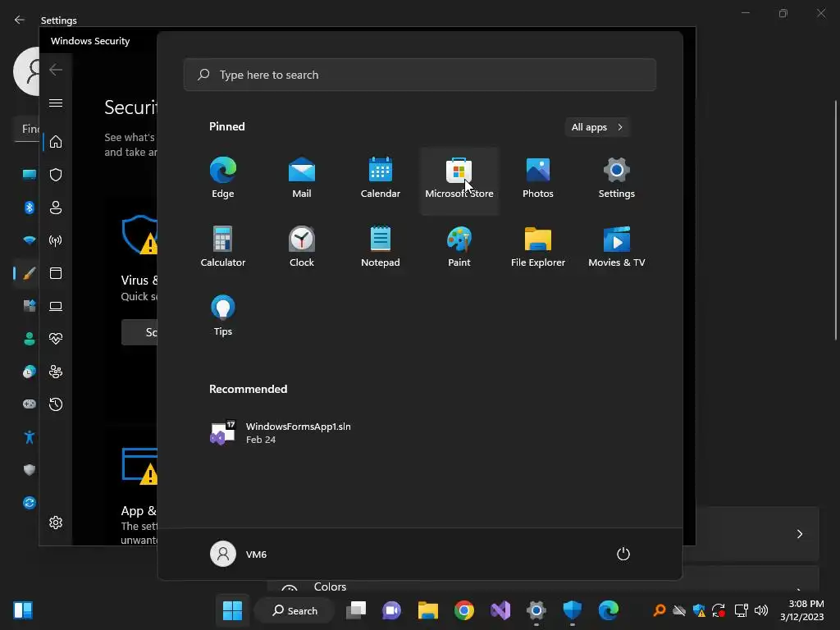The image size is (840, 630).
Task: Open the Tips app
Action: pyautogui.click(x=223, y=317)
